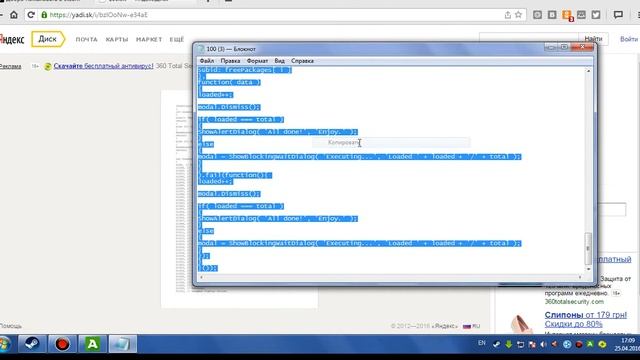640x360 pixels.
Task: Open the МАРКЕТ link
Action: (x=149, y=40)
